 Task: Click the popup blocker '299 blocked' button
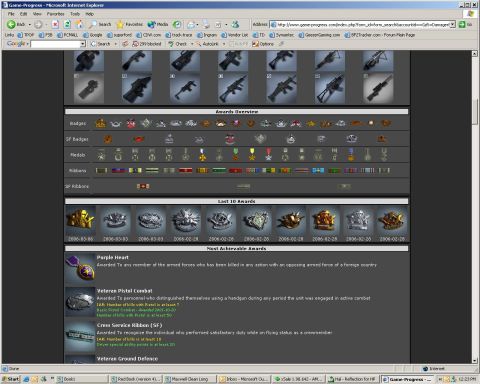pyautogui.click(x=146, y=44)
